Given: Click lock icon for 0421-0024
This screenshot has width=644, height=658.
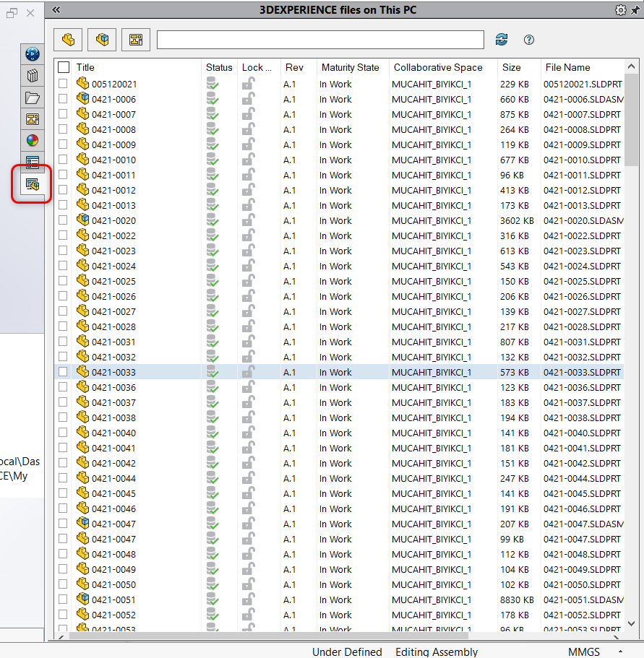Looking at the screenshot, I should coord(249,266).
